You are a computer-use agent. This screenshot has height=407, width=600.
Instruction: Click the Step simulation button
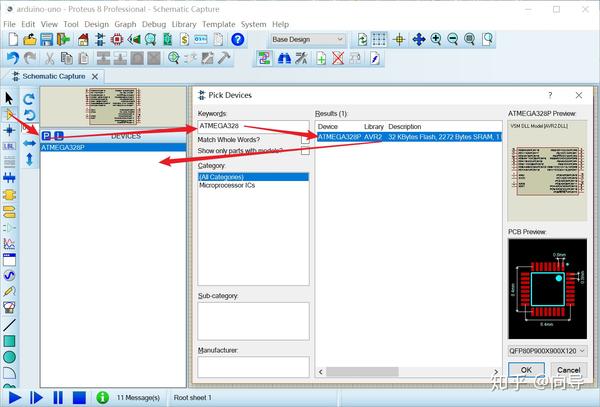36,398
